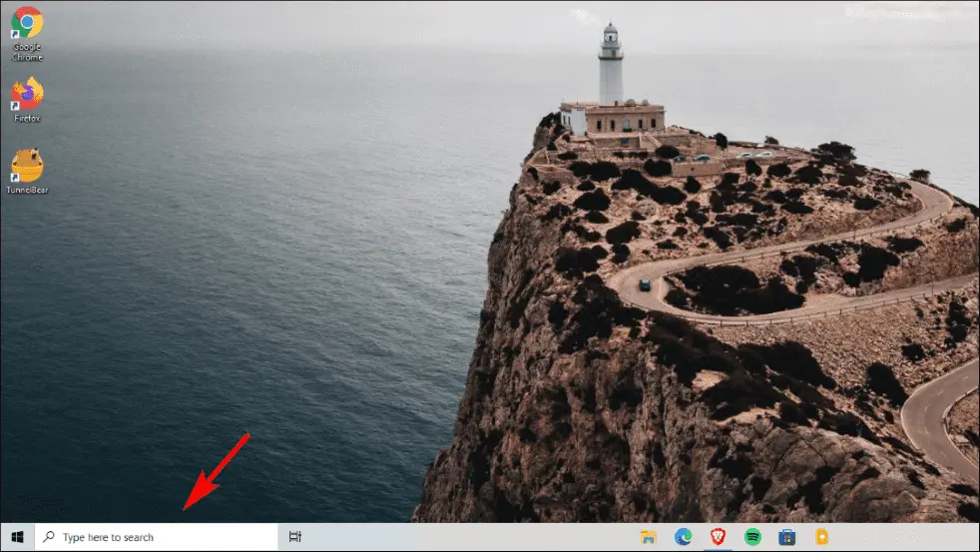Open the Brave browser taskbar icon
Screen dimensions: 980x552
point(719,536)
